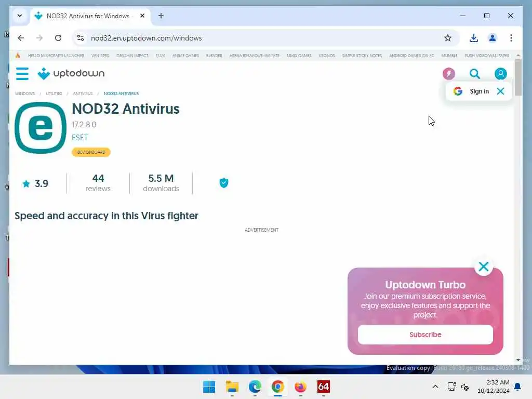Open Chrome three-dot menu
Screen dimensions: 532x399
[511, 38]
